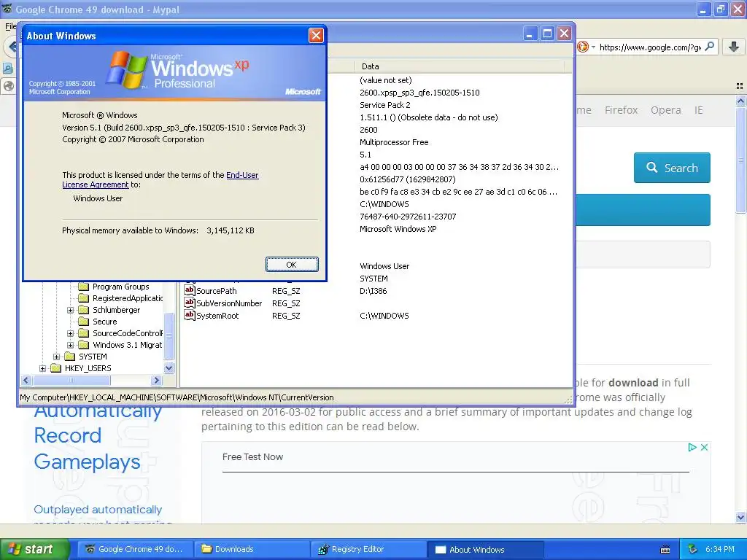Click the DuckDuckGo search engine icon
The width and height of the screenshot is (747, 560).
pos(583,47)
